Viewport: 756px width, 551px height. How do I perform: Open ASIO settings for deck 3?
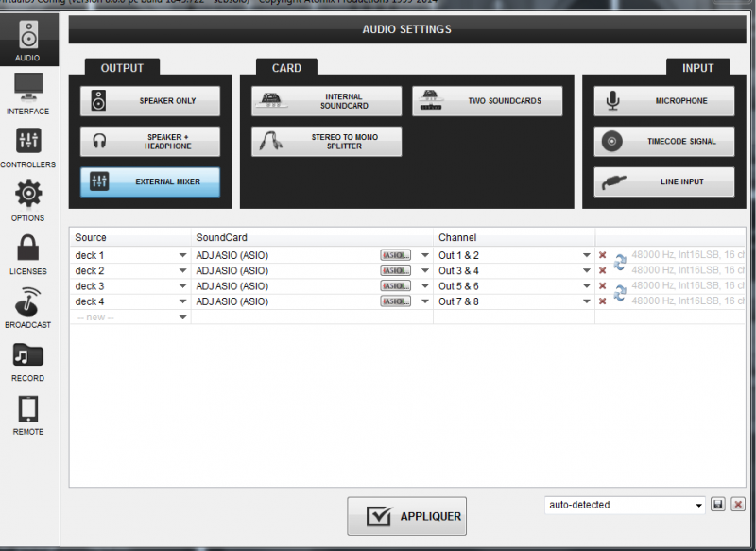click(395, 286)
